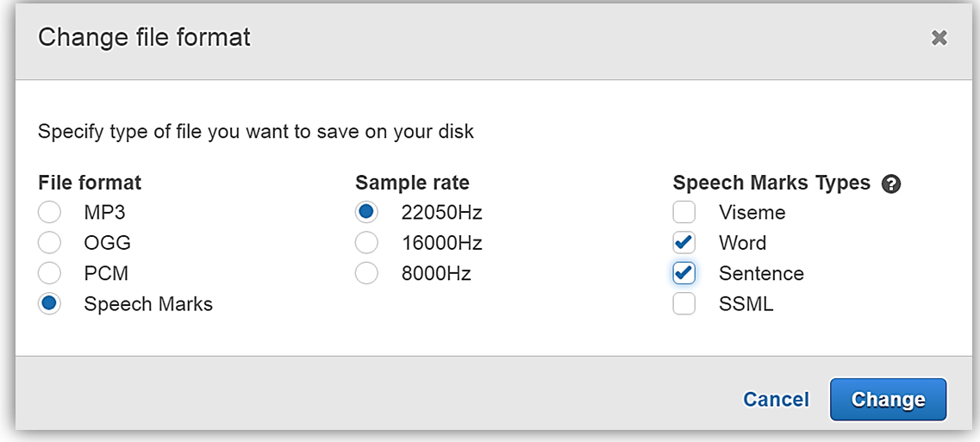Screen dimensions: 980x442
Task: Uncheck the Word speech marks checkbox
Action: pyautogui.click(x=684, y=243)
